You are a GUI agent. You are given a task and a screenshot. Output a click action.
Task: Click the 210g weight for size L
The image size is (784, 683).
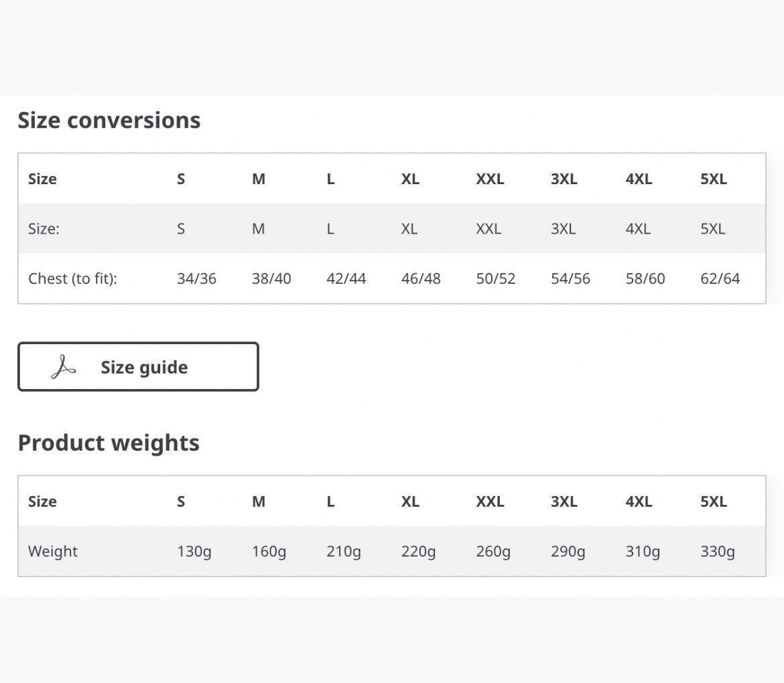(344, 552)
